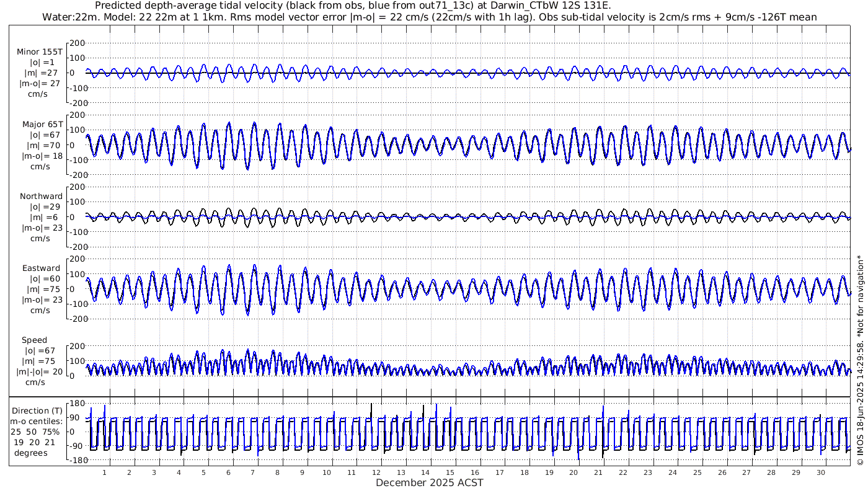Click the '19 20 21' centile values
The image size is (868, 496).
coord(37,442)
